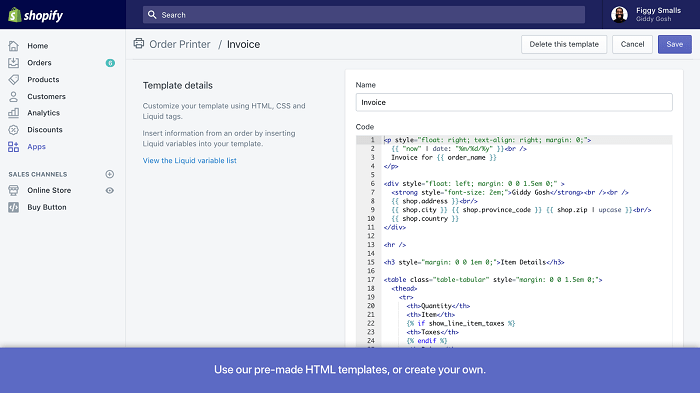The height and width of the screenshot is (393, 700).
Task: Open Orders via its inbox icon
Action: pyautogui.click(x=13, y=63)
